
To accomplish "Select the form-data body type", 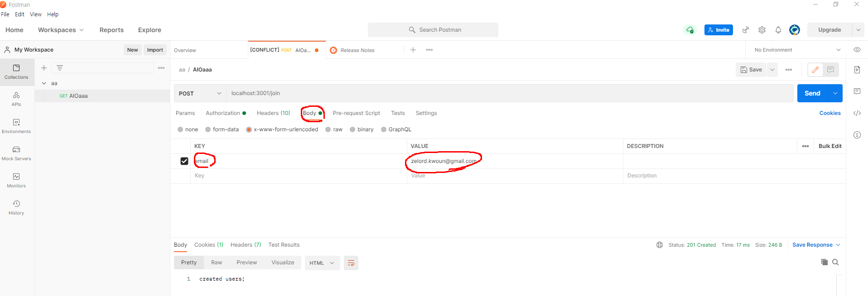I will pos(208,129).
